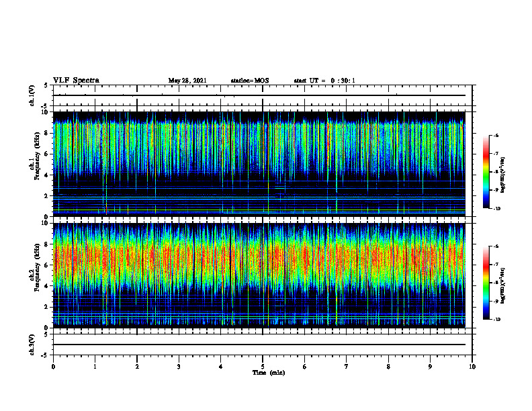Click the ch.1 voltage waveform trace
This screenshot has height=411, width=532.
pos(259,95)
